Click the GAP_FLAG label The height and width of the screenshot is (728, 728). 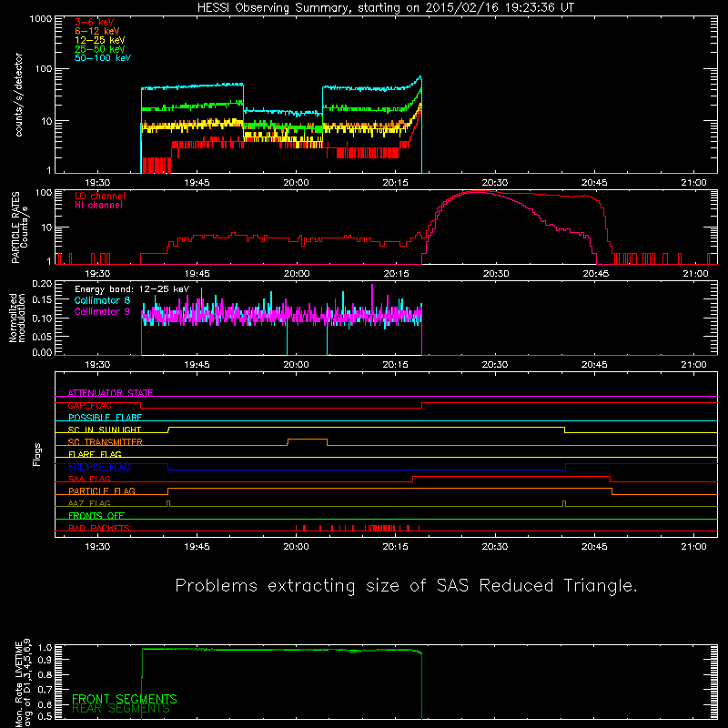[x=90, y=405]
